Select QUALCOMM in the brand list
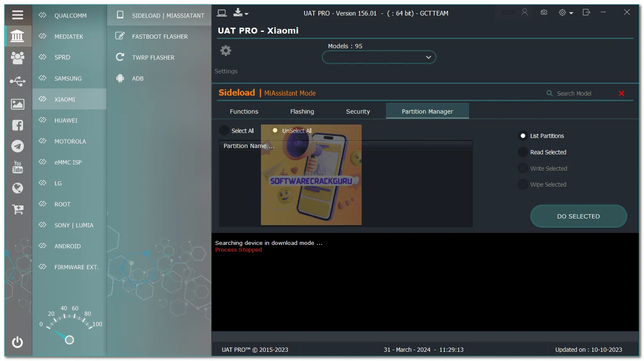Screen dimensions: 644x361 [x=70, y=16]
